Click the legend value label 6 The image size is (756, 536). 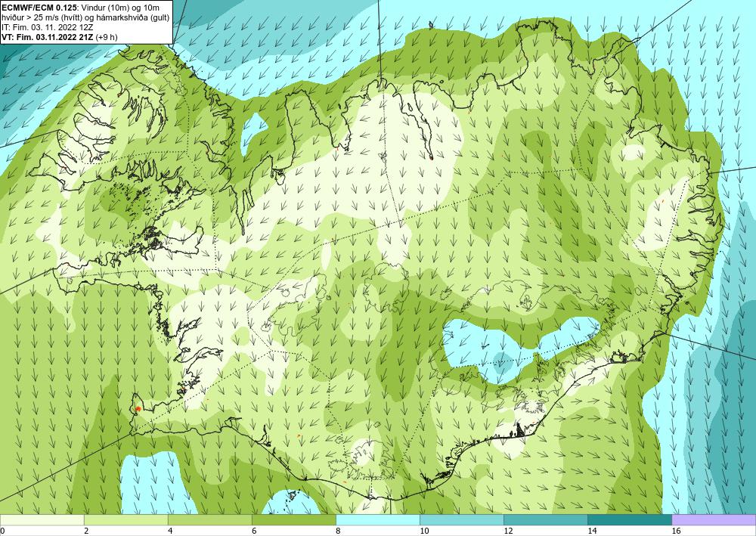[254, 531]
